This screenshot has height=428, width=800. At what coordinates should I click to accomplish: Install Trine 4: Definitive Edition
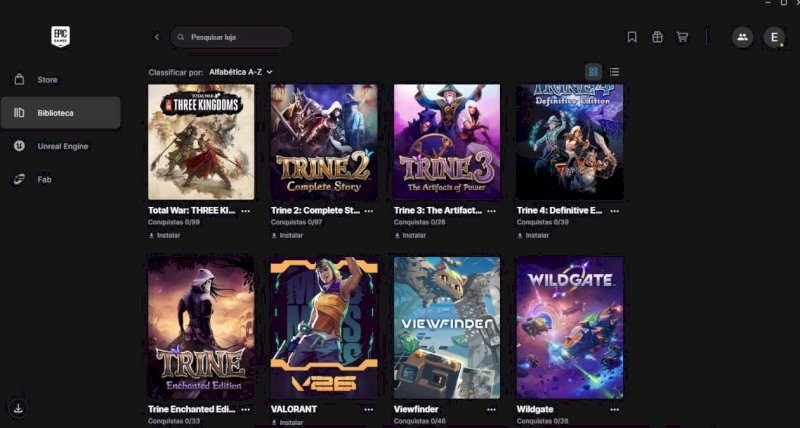[533, 235]
